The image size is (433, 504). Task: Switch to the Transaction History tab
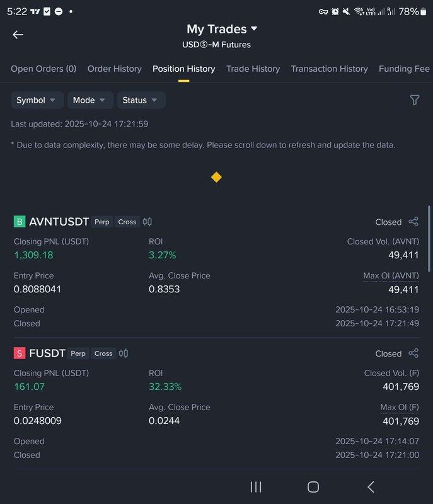tap(329, 69)
